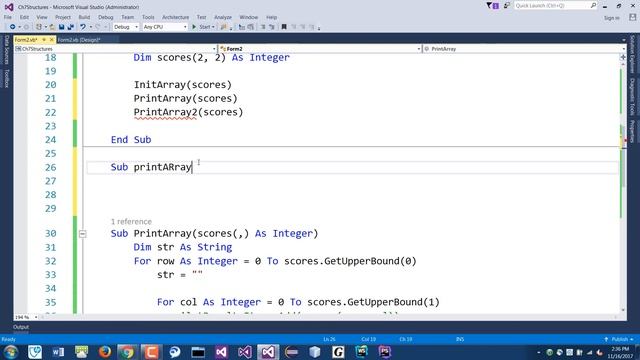Viewport: 640px width, 360px height.
Task: Open the Toolbox side panel tab
Action: [7, 78]
